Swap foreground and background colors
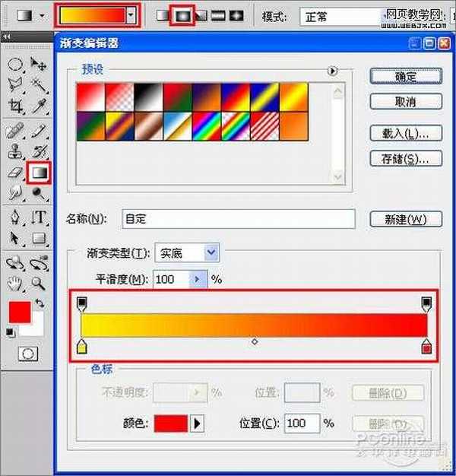 pos(40,303)
